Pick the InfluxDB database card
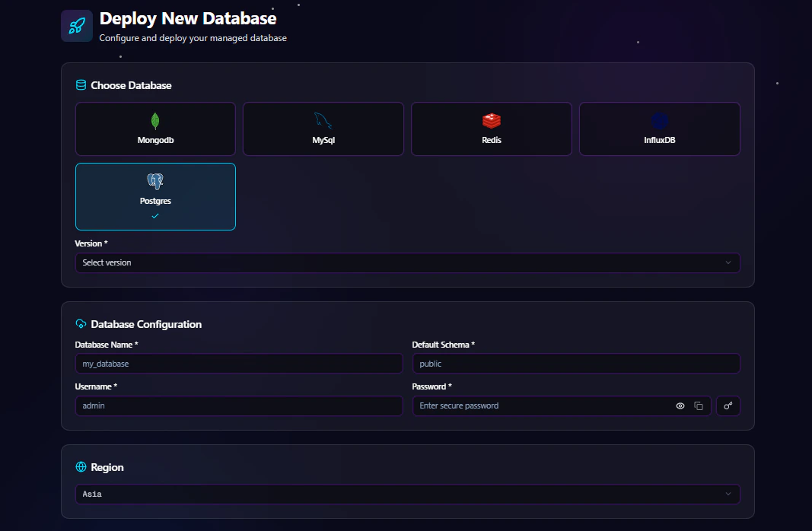The height and width of the screenshot is (531, 812). 659,129
